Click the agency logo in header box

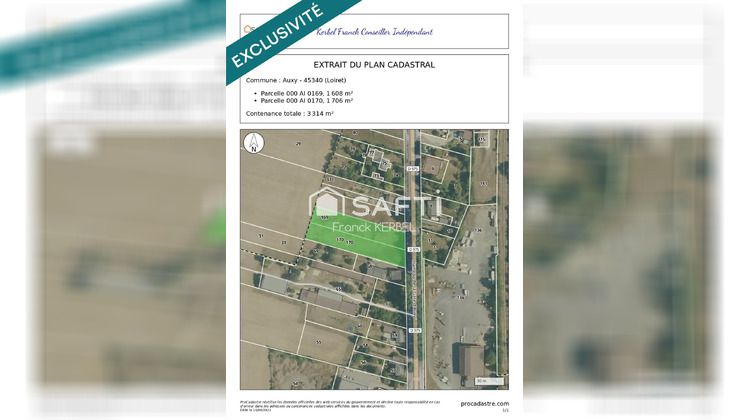[x=248, y=29]
